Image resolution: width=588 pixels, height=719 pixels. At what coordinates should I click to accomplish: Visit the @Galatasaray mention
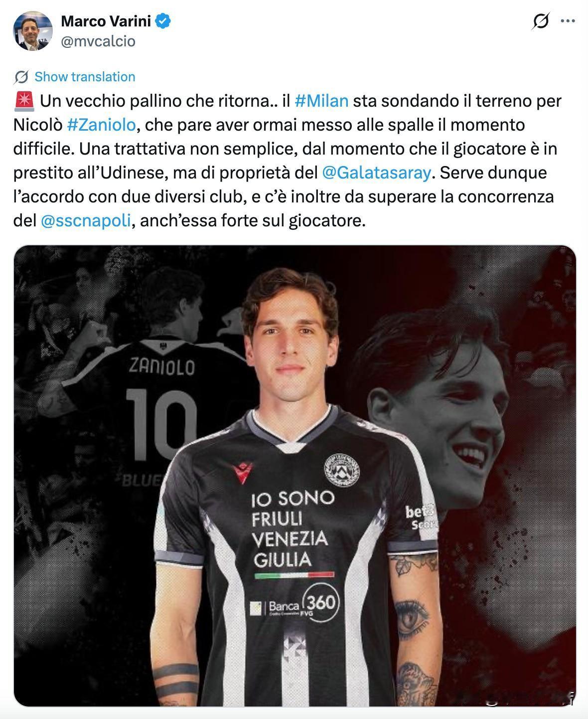[x=376, y=173]
